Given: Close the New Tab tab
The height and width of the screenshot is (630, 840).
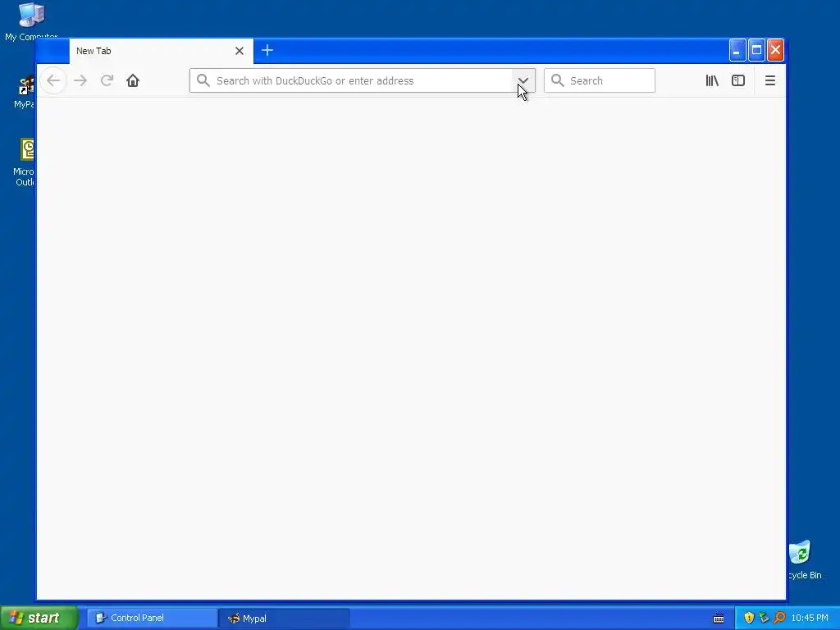Looking at the screenshot, I should [240, 51].
